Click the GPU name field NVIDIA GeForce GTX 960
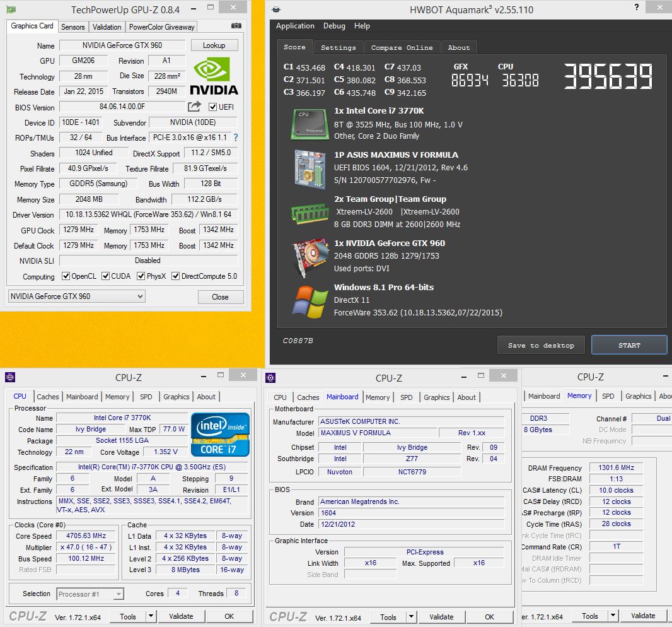The height and width of the screenshot is (627, 672). (x=122, y=45)
